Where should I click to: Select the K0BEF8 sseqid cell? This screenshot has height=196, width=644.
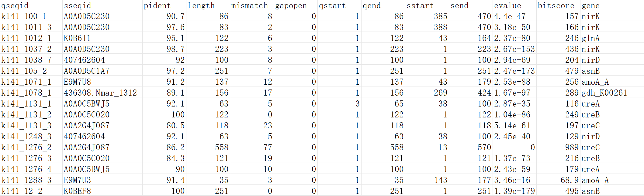coord(102,191)
